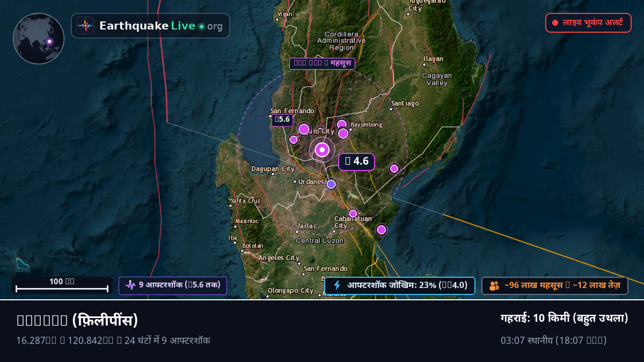Click the Olongapo City label

290,291
